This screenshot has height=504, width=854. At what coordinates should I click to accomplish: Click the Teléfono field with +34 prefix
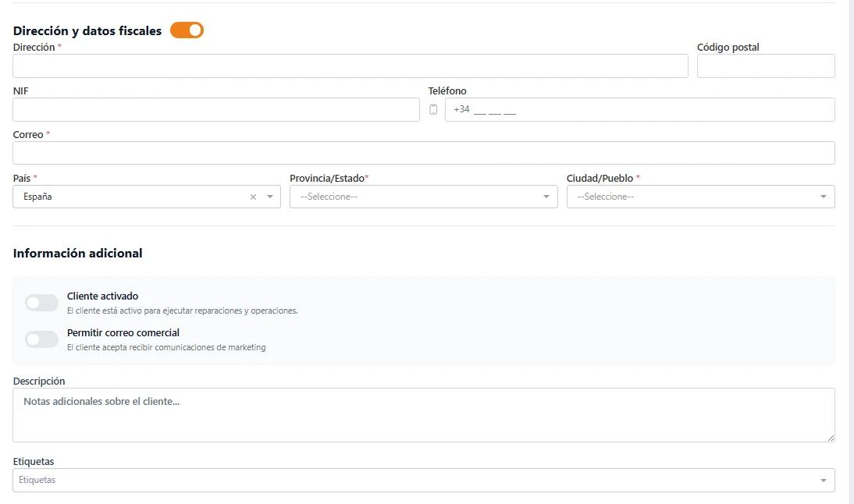639,110
